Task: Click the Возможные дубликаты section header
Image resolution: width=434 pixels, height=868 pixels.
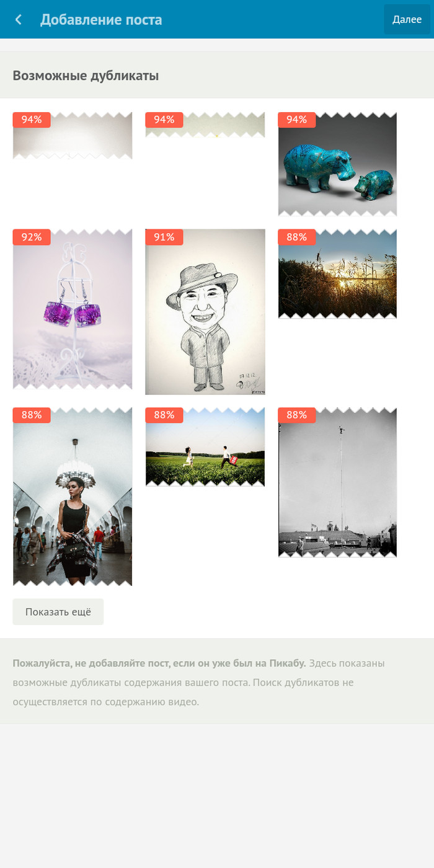Action: click(86, 76)
